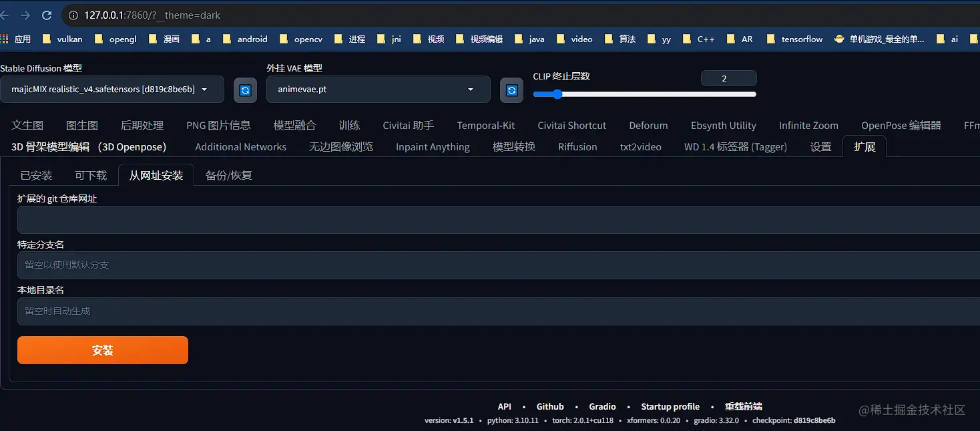Open the Civitai 助手 tab
This screenshot has height=431, width=980.
pos(409,126)
